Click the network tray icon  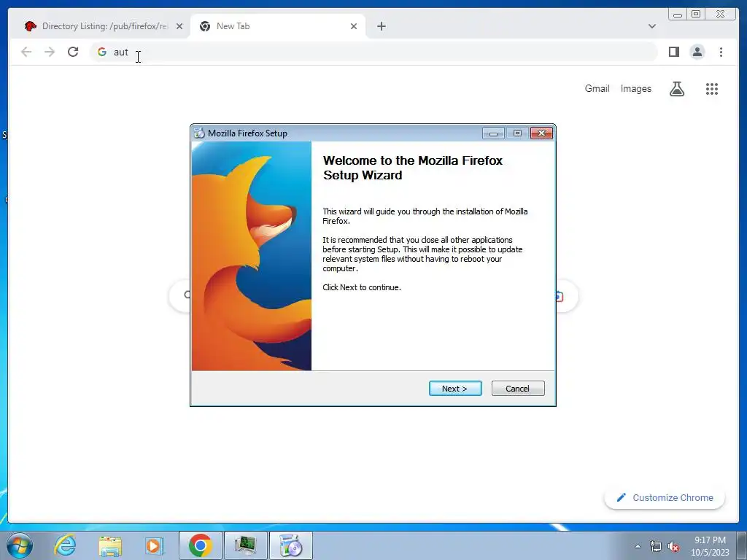[x=656, y=547]
